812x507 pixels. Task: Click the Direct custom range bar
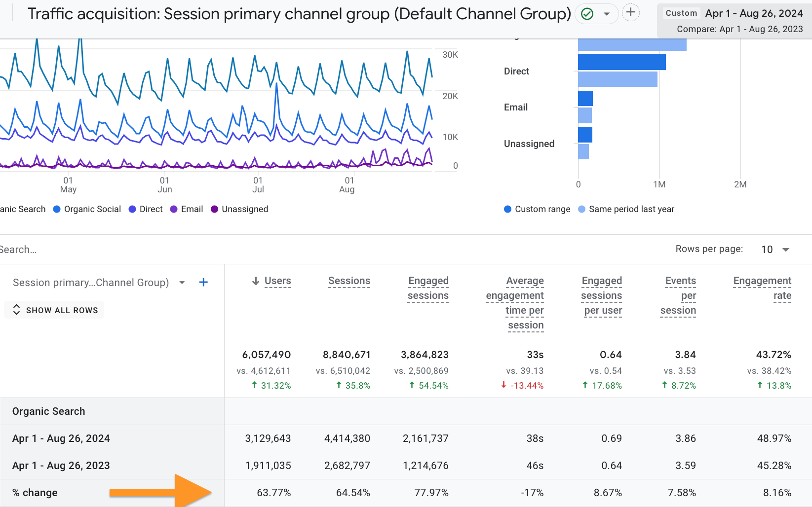pyautogui.click(x=622, y=62)
